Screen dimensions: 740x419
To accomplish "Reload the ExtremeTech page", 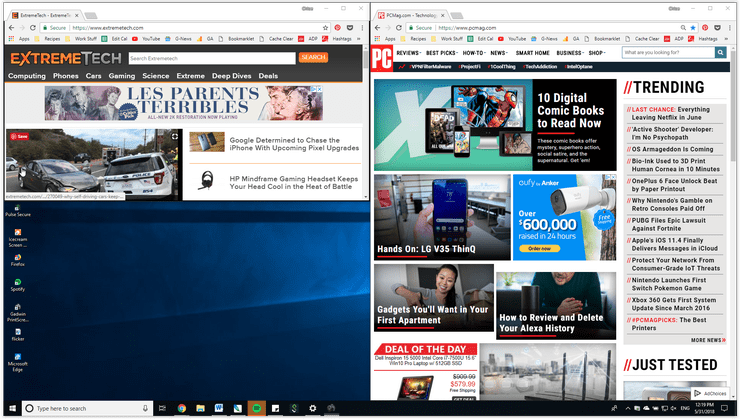I will coord(33,28).
